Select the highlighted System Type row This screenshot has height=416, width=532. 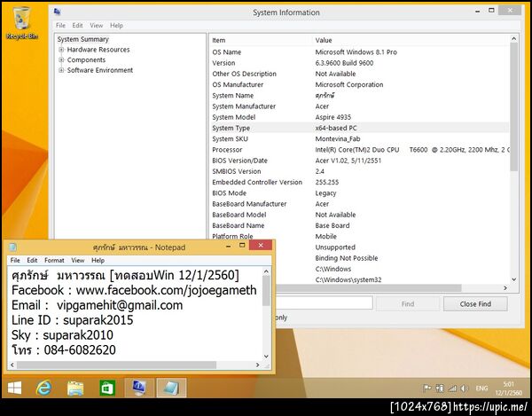pyautogui.click(x=360, y=128)
